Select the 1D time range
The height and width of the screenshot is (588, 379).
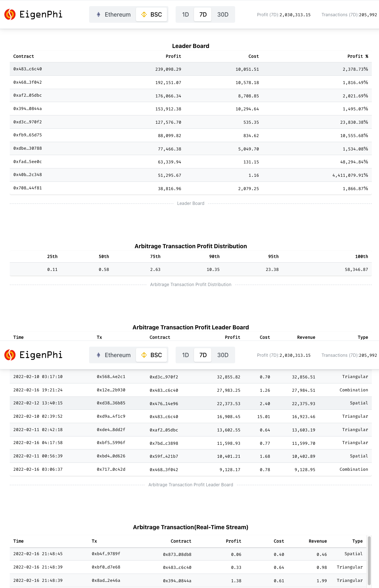185,14
